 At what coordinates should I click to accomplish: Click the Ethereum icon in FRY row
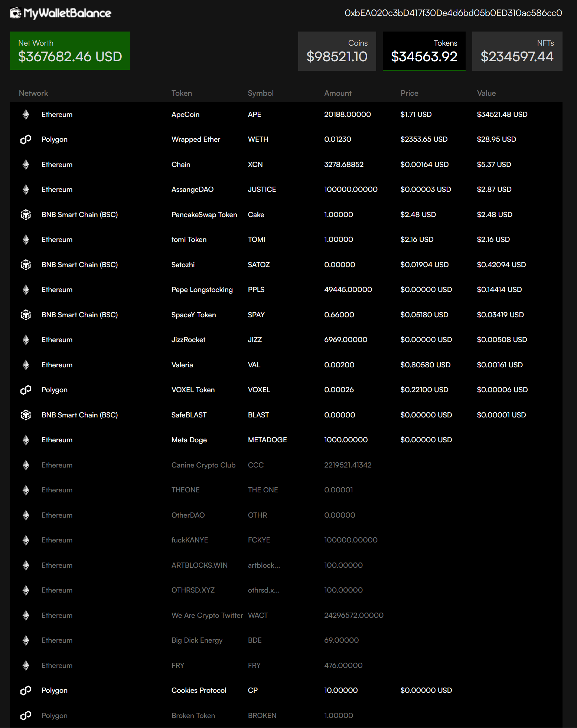pyautogui.click(x=26, y=666)
